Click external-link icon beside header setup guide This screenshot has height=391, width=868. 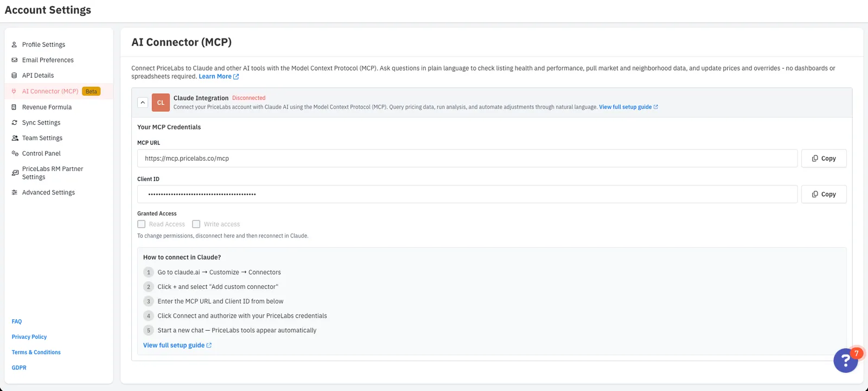(x=655, y=107)
